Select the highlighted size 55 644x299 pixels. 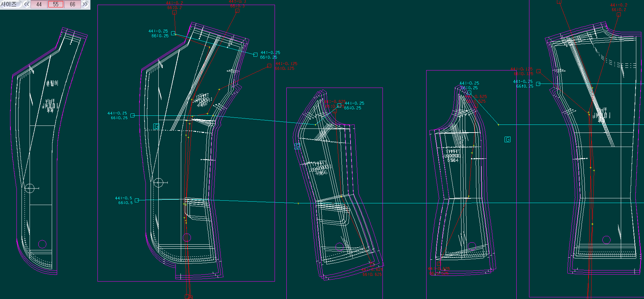click(x=55, y=4)
